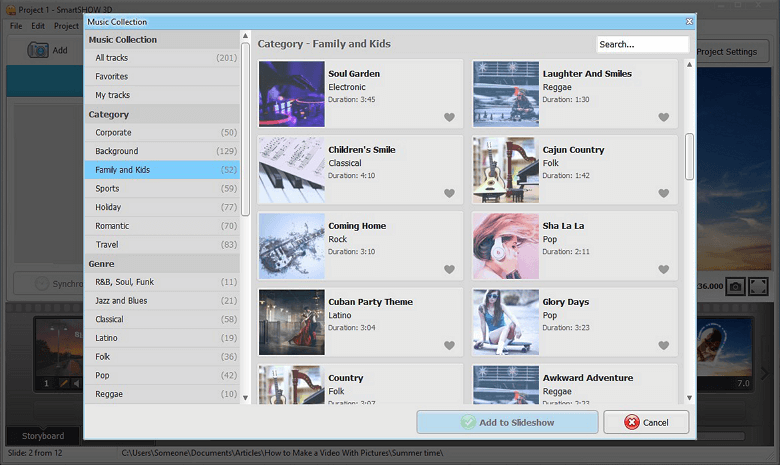
Task: Click the Laughter And Smiles thumbnail
Action: tap(506, 94)
